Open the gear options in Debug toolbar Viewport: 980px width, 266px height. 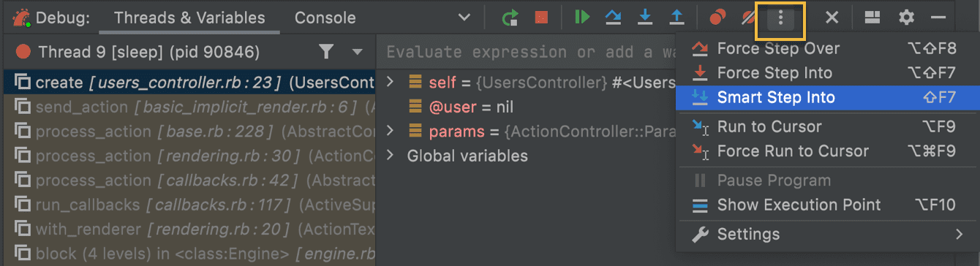coord(906,18)
